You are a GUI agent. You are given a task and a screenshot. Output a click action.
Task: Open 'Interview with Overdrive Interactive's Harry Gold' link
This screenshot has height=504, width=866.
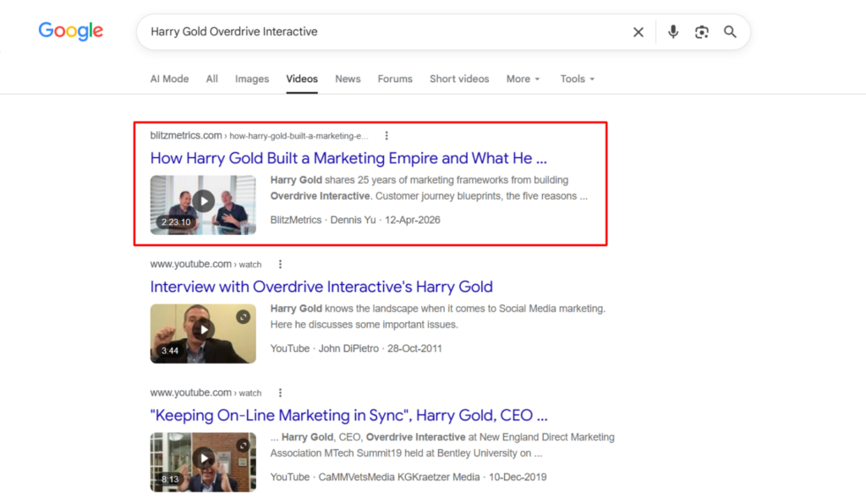tap(321, 287)
